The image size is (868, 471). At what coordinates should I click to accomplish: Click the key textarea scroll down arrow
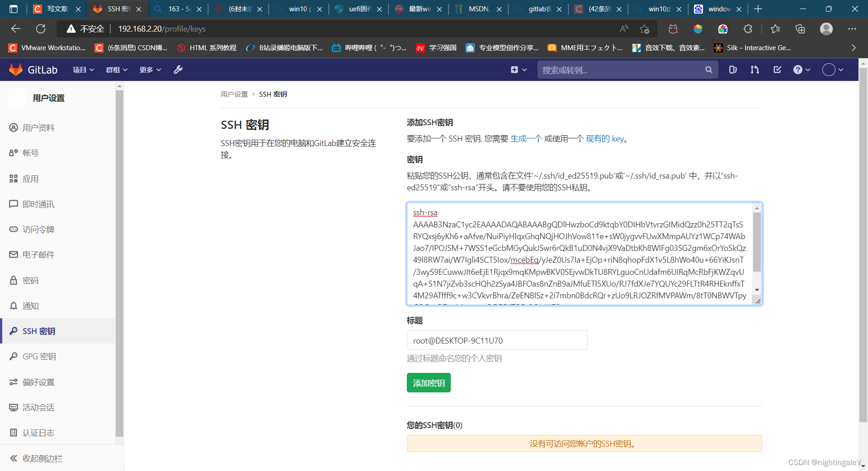click(x=757, y=290)
